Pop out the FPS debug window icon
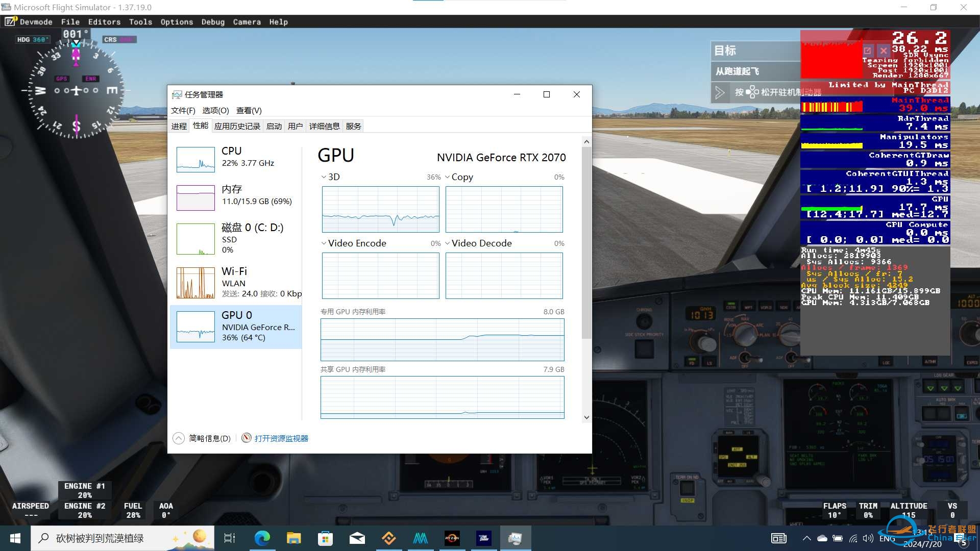The height and width of the screenshot is (551, 980). [x=867, y=51]
